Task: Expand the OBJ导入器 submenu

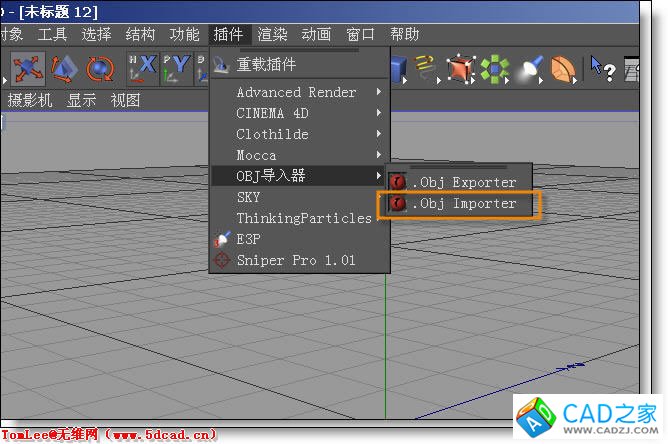Action: [x=300, y=176]
